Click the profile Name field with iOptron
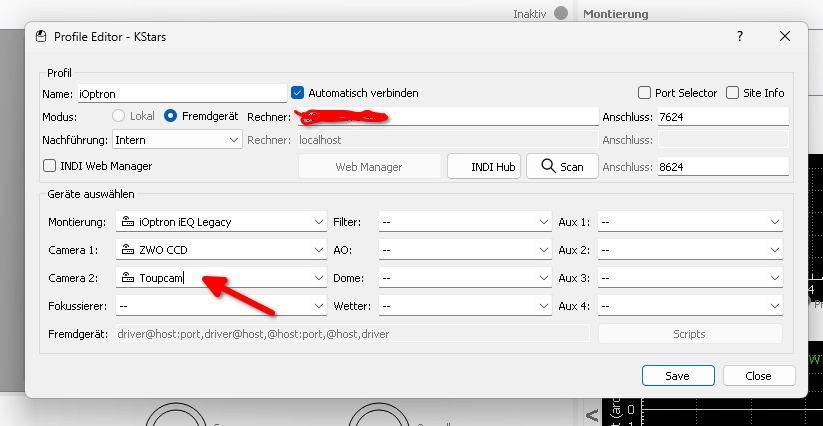 tap(182, 94)
